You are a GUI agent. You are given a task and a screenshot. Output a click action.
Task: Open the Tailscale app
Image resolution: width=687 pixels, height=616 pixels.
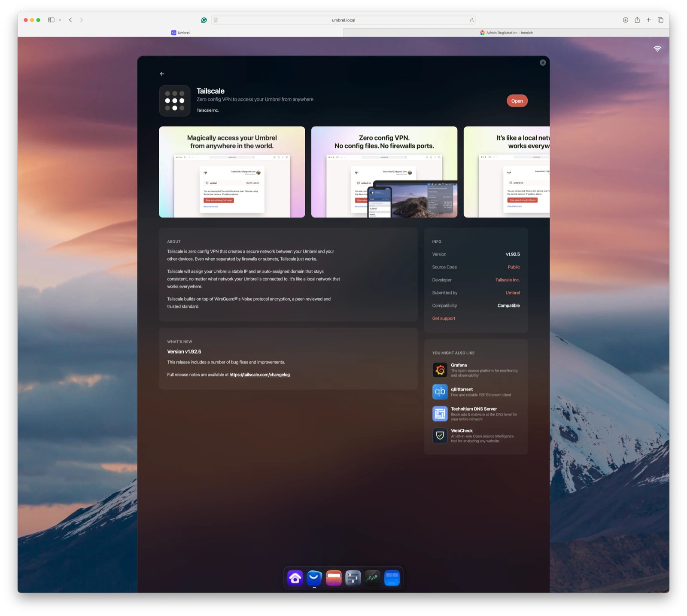(517, 101)
